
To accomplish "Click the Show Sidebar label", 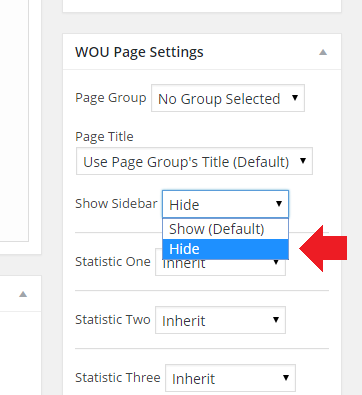I will (x=116, y=204).
